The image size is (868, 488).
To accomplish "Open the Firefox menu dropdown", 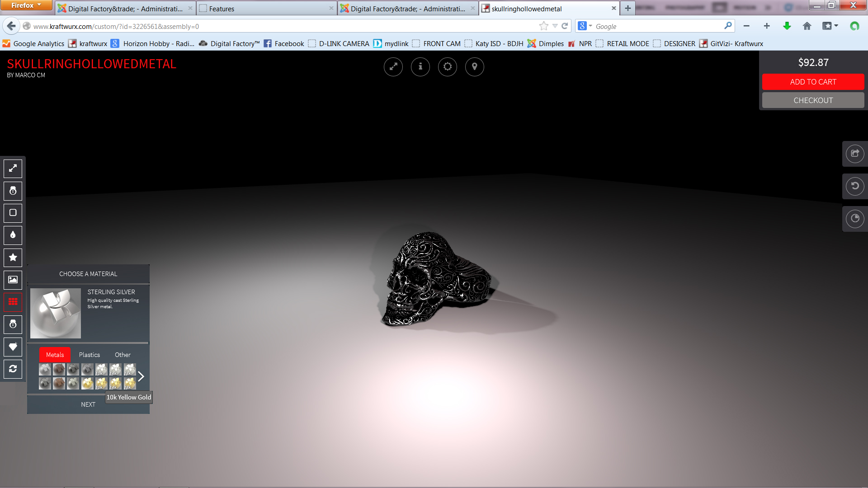I will coord(26,5).
